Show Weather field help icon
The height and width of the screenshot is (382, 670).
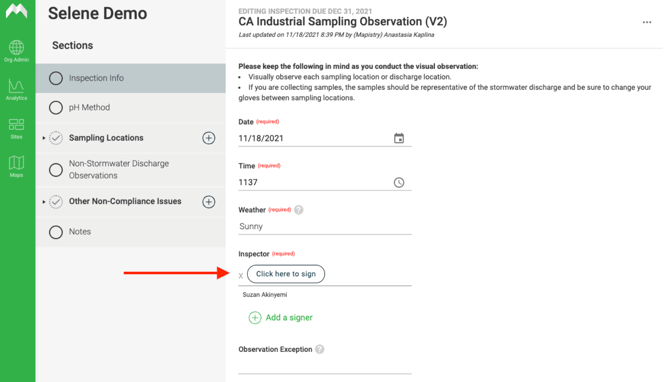(299, 210)
